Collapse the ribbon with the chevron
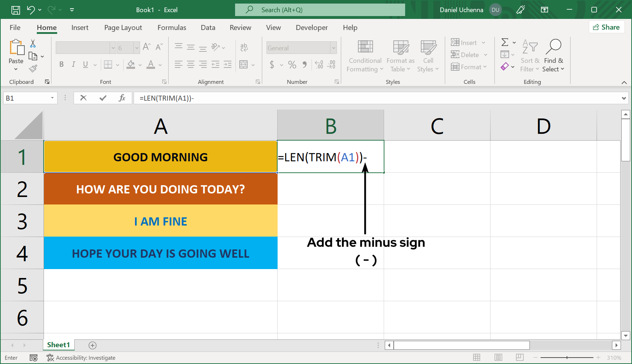The height and width of the screenshot is (364, 632). 624,82
